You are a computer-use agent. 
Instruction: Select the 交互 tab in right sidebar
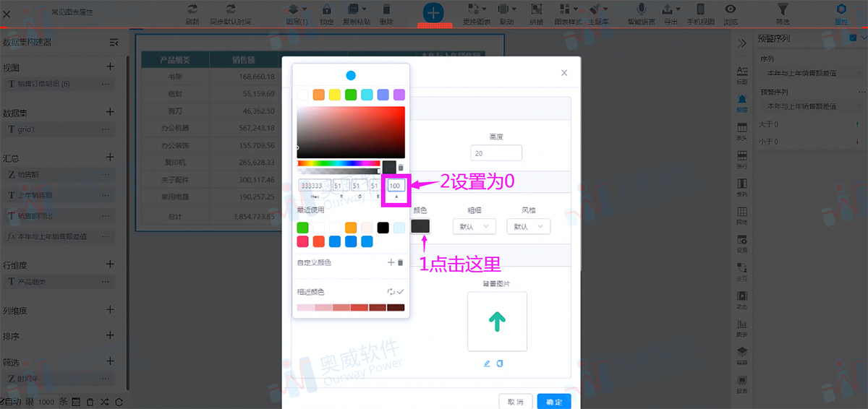(742, 272)
